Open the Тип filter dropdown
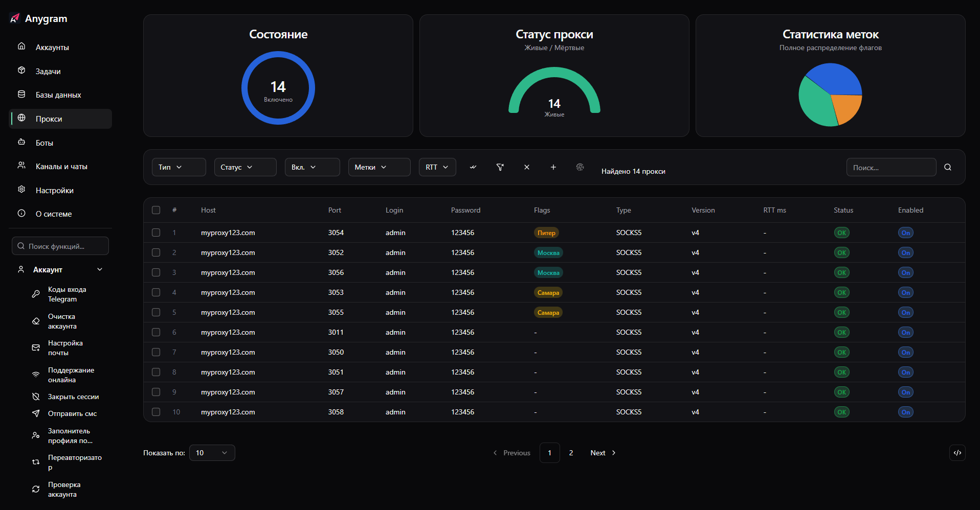 point(179,167)
